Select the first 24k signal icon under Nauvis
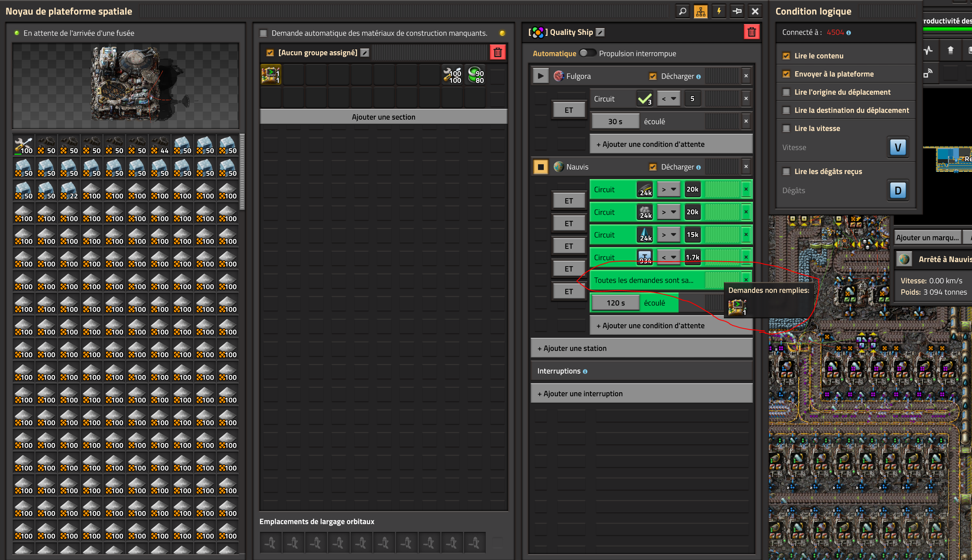Viewport: 972px width, 560px height. (645, 190)
